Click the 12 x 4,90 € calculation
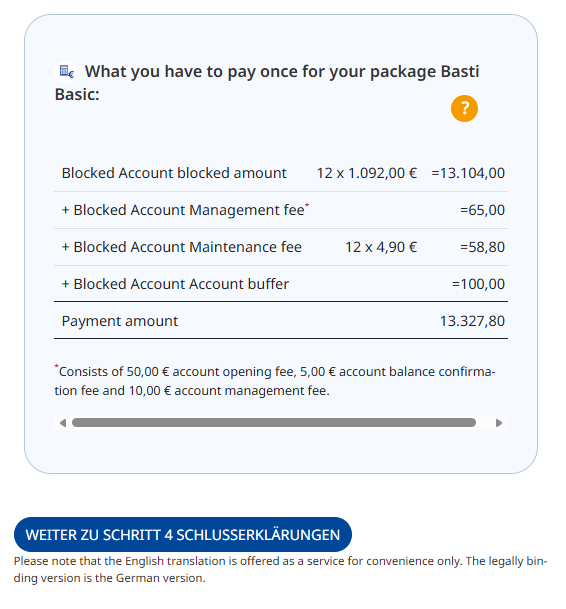Viewport: 566px width, 609px height. [x=381, y=247]
